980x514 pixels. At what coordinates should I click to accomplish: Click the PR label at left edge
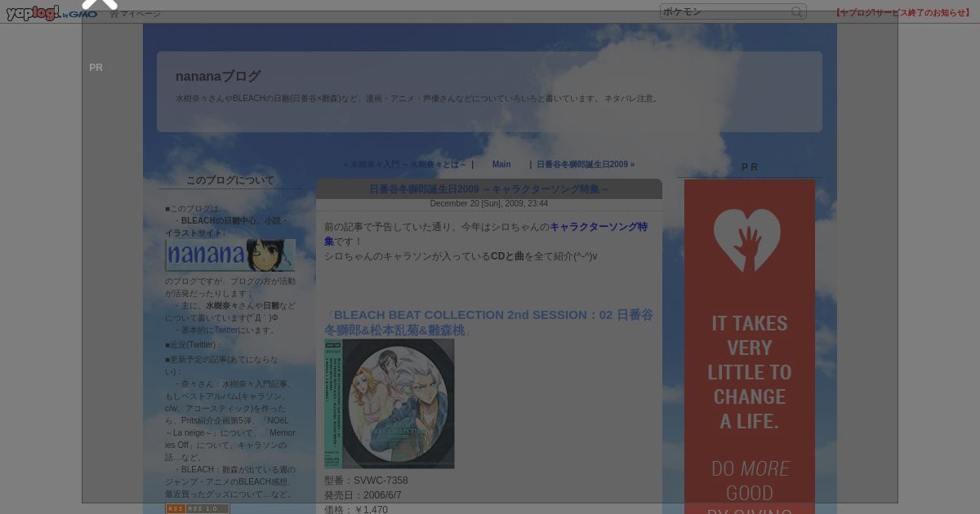[96, 68]
